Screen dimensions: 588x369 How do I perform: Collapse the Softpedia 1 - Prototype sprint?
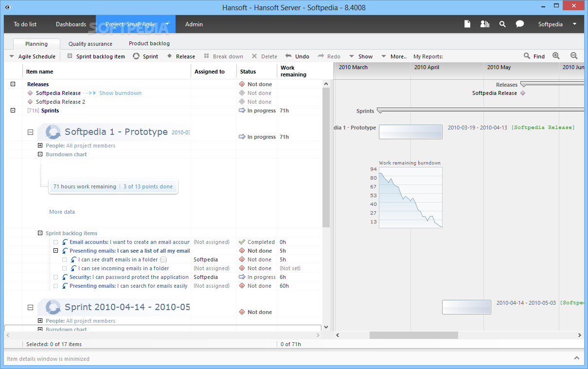coord(30,132)
